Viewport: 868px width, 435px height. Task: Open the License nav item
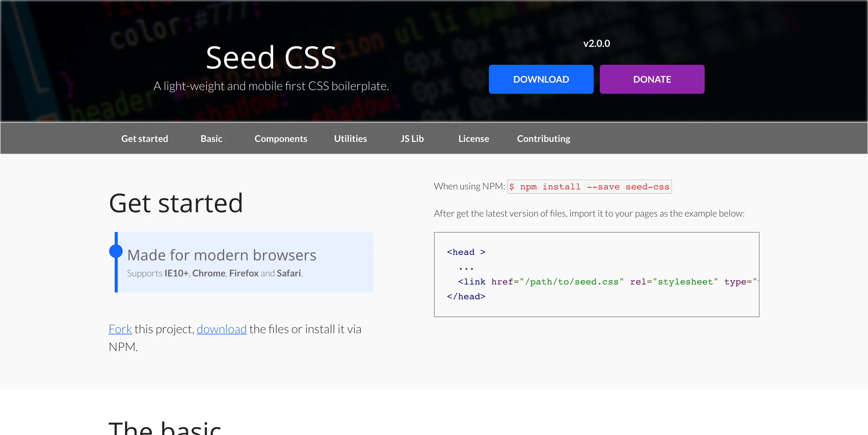[473, 138]
